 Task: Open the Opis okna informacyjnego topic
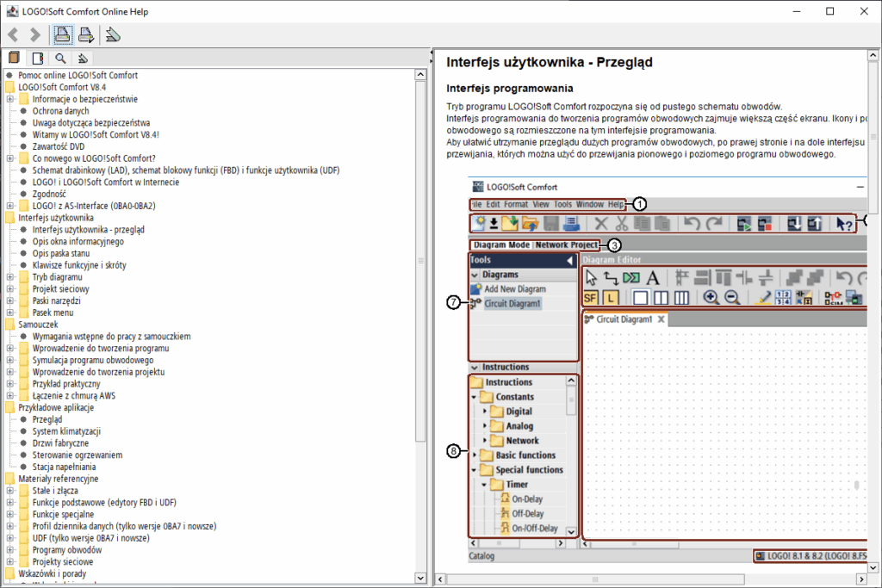coord(78,241)
